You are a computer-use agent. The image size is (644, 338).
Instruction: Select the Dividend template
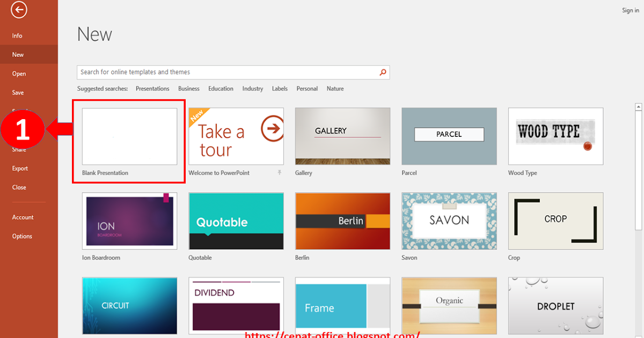click(x=236, y=306)
